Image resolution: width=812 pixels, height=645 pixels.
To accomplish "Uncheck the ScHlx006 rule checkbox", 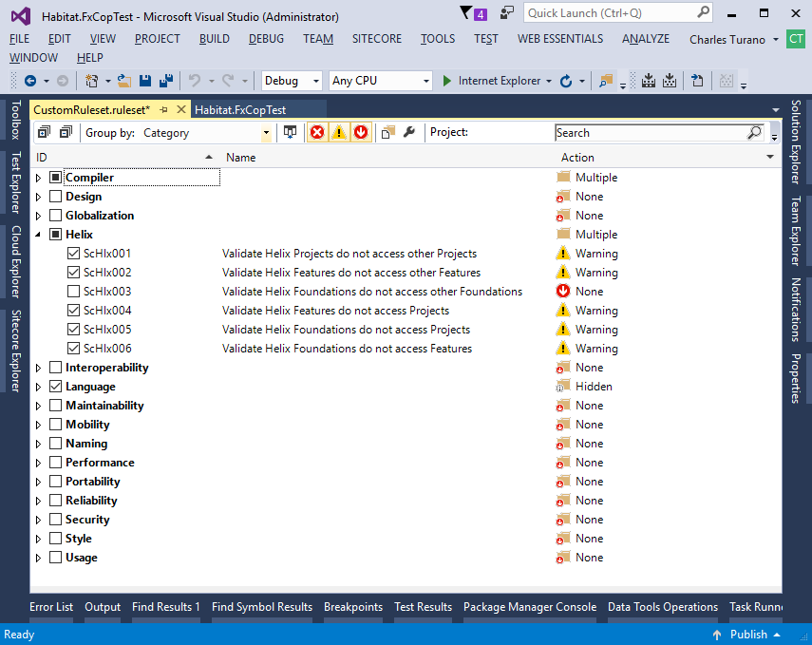I will (73, 348).
